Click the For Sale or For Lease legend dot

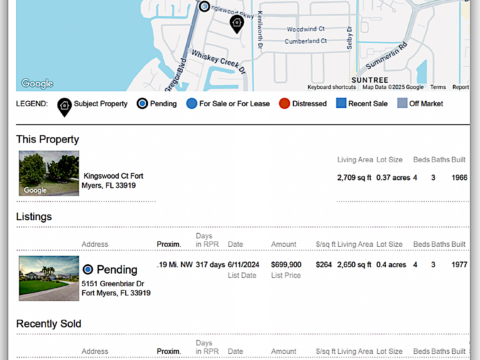click(x=192, y=104)
